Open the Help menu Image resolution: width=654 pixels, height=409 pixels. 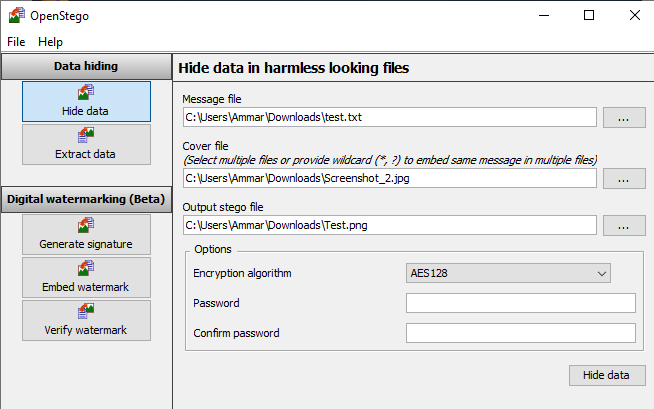[50, 42]
